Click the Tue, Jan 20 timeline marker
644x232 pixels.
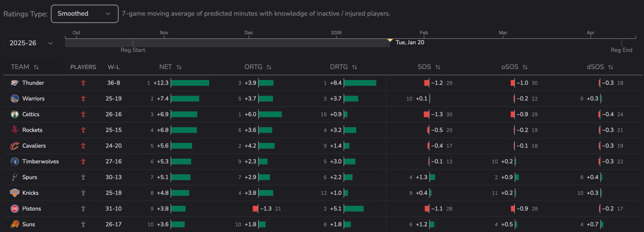tap(390, 40)
